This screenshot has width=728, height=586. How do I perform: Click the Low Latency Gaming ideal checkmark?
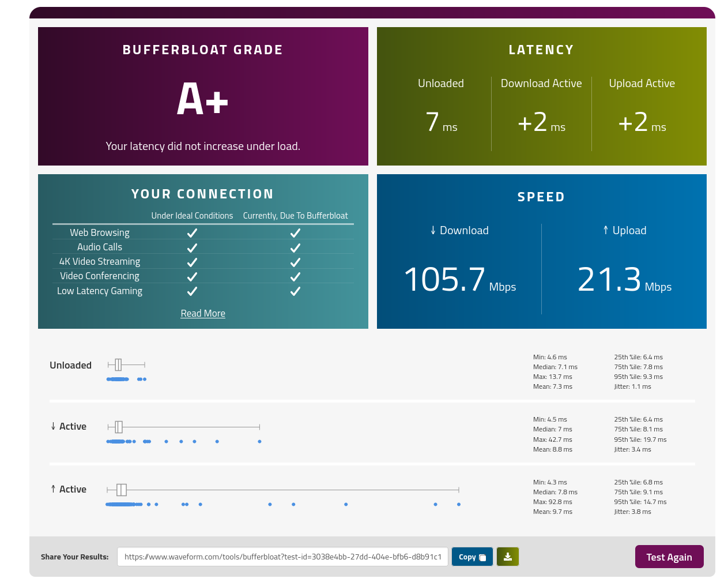(192, 291)
